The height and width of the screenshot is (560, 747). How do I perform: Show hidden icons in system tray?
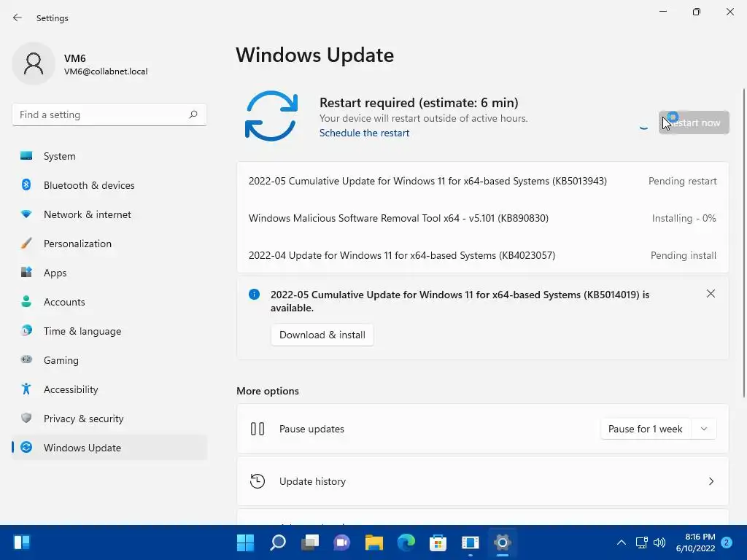622,542
